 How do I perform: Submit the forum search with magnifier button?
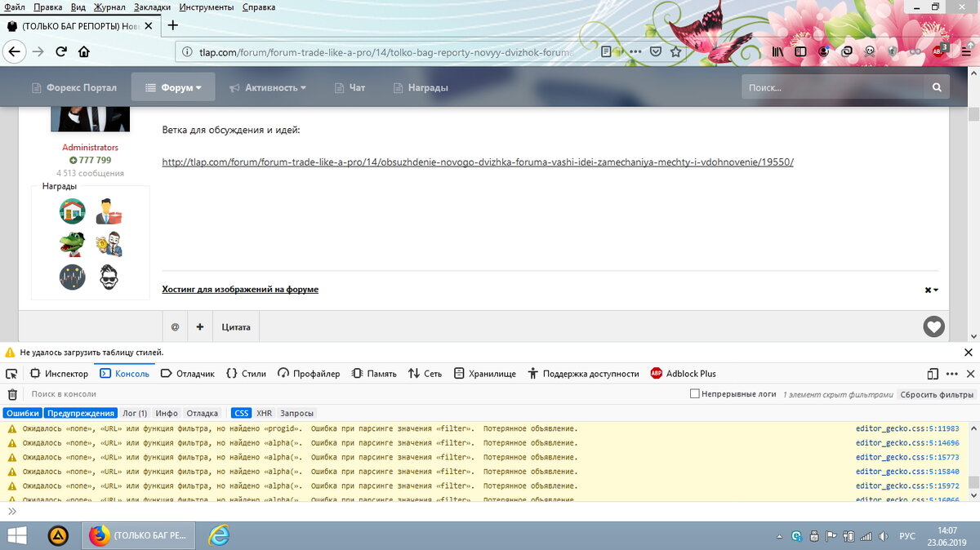point(937,87)
